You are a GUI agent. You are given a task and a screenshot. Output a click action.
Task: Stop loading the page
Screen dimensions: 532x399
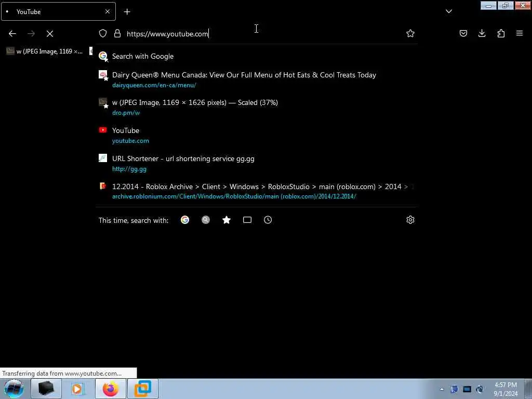coord(50,34)
